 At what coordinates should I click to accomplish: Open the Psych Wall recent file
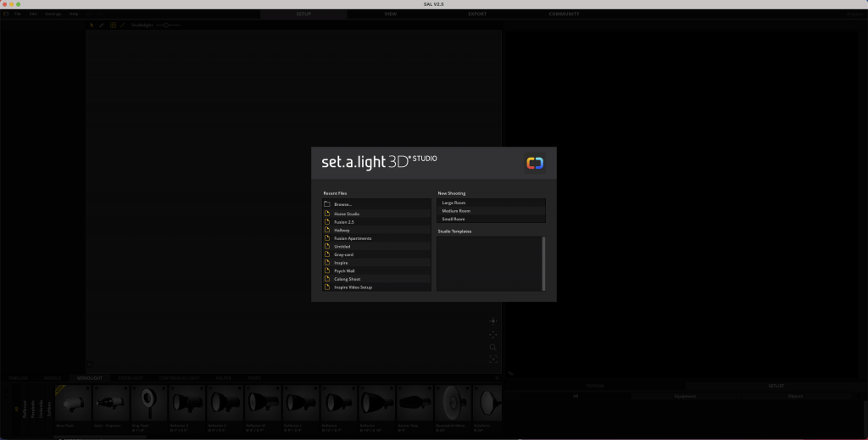(376, 271)
